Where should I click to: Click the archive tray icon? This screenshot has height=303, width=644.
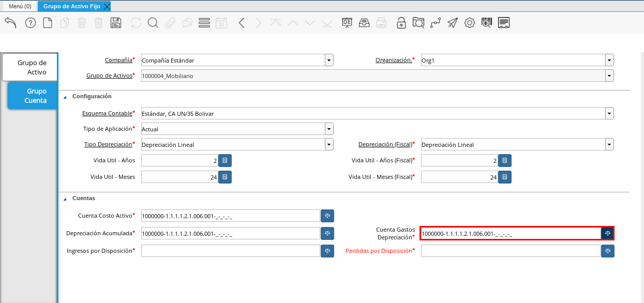pyautogui.click(x=364, y=23)
